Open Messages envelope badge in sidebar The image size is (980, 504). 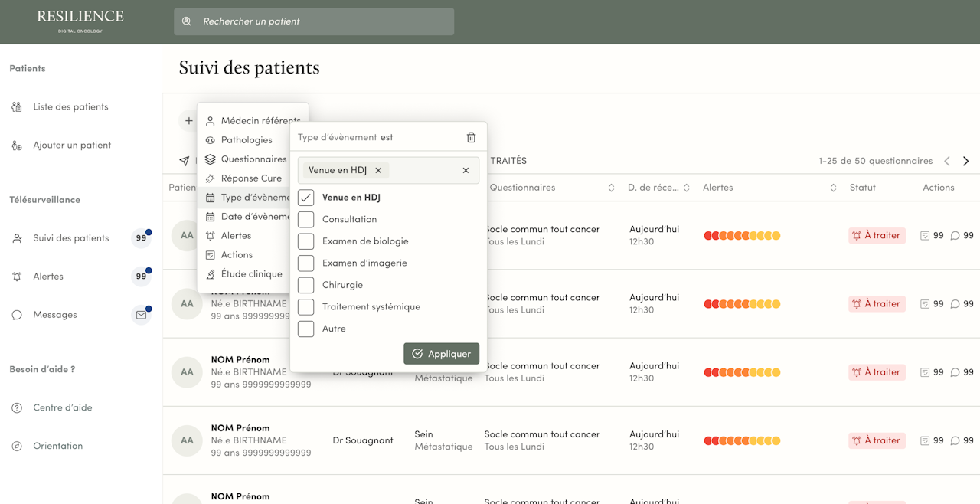tap(141, 315)
